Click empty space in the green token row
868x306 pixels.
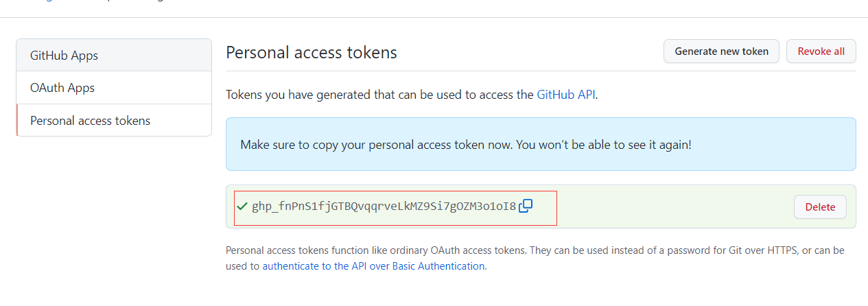(672, 207)
